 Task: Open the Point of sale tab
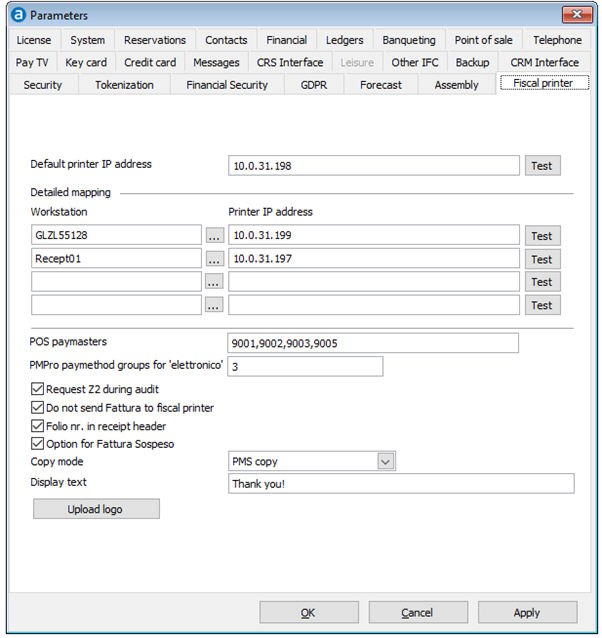[x=483, y=40]
